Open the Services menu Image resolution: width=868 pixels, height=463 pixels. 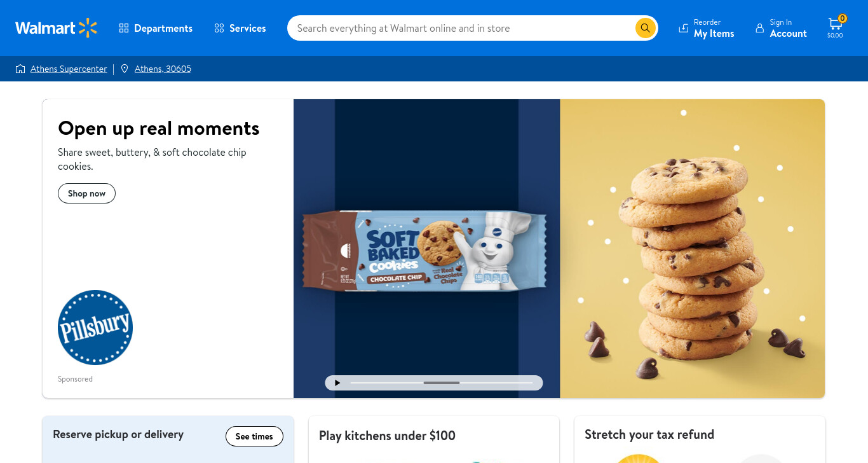click(x=240, y=28)
